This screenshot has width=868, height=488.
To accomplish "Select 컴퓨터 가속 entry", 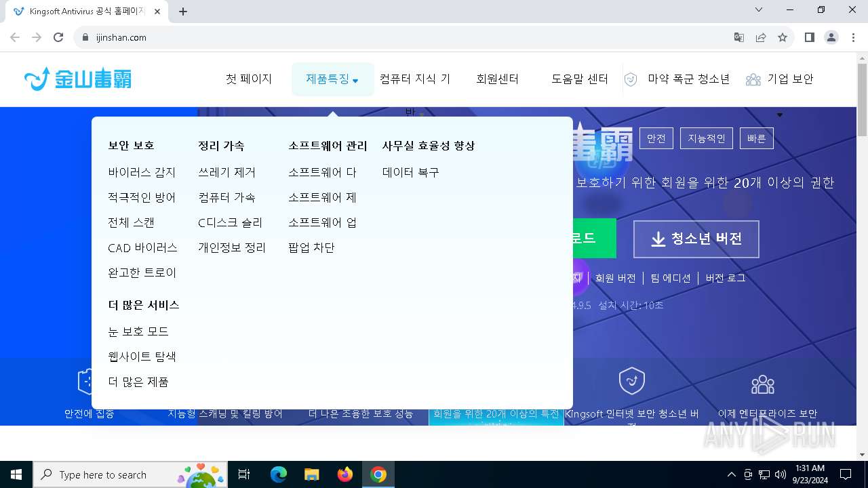I will pos(227,197).
